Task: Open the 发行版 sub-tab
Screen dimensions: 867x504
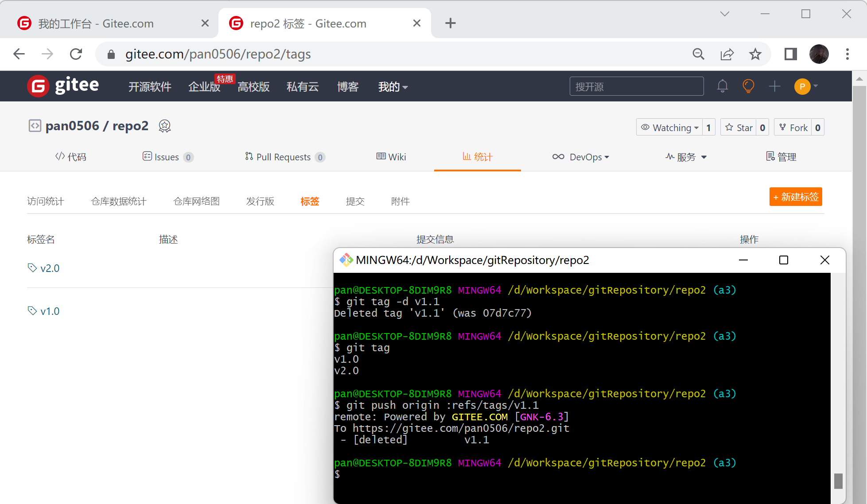Action: click(x=260, y=202)
